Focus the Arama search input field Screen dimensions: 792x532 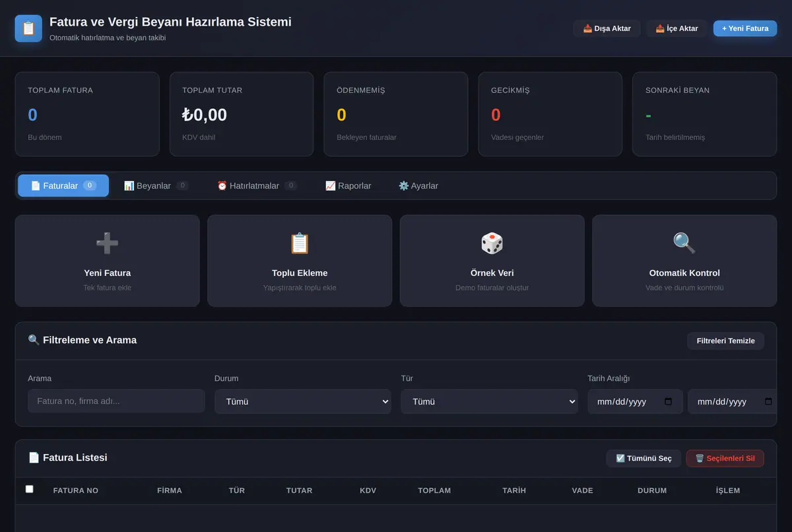pos(116,401)
